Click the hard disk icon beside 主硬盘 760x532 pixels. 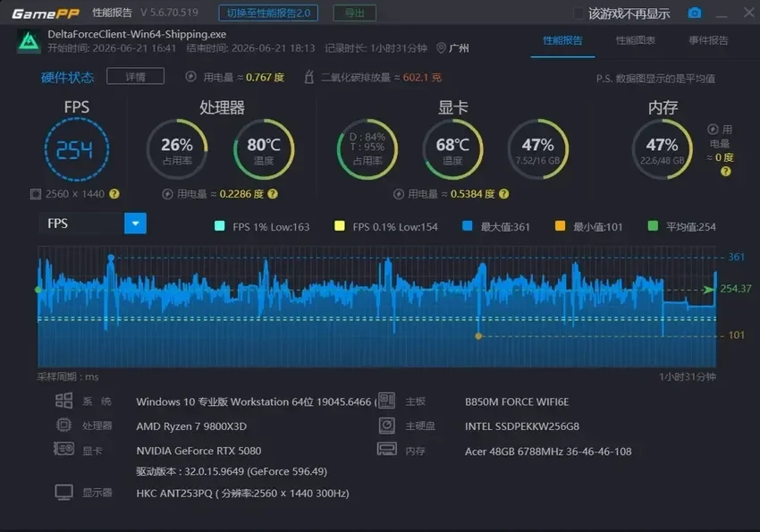[x=387, y=426]
